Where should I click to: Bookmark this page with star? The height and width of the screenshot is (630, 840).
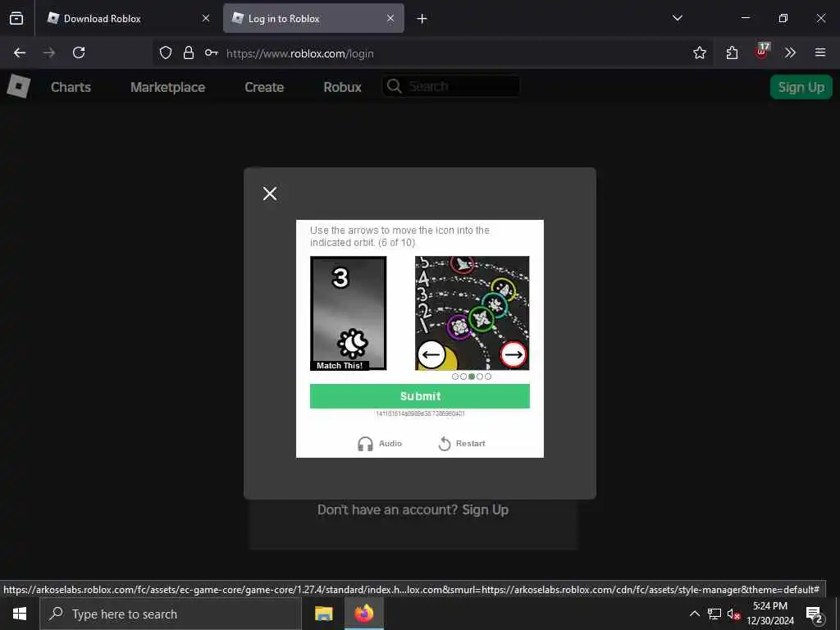[700, 52]
